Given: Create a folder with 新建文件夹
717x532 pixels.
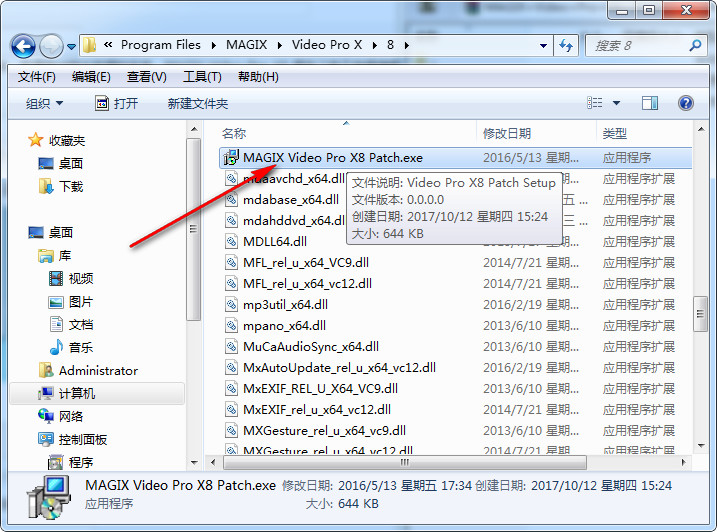Looking at the screenshot, I should point(198,104).
